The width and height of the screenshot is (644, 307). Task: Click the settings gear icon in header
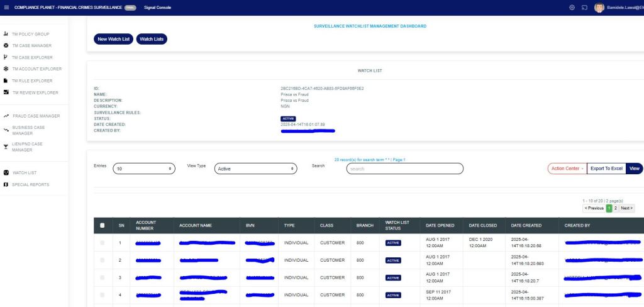point(572,7)
